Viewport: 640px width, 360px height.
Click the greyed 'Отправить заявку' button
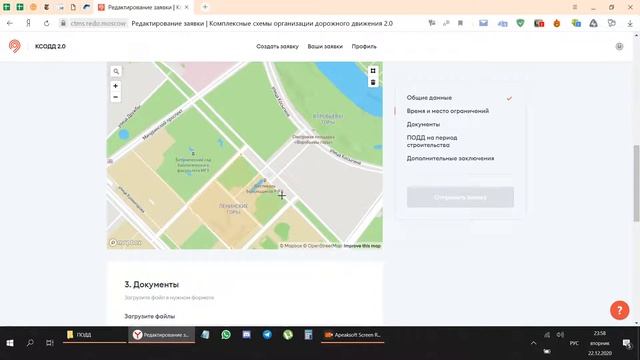point(460,197)
